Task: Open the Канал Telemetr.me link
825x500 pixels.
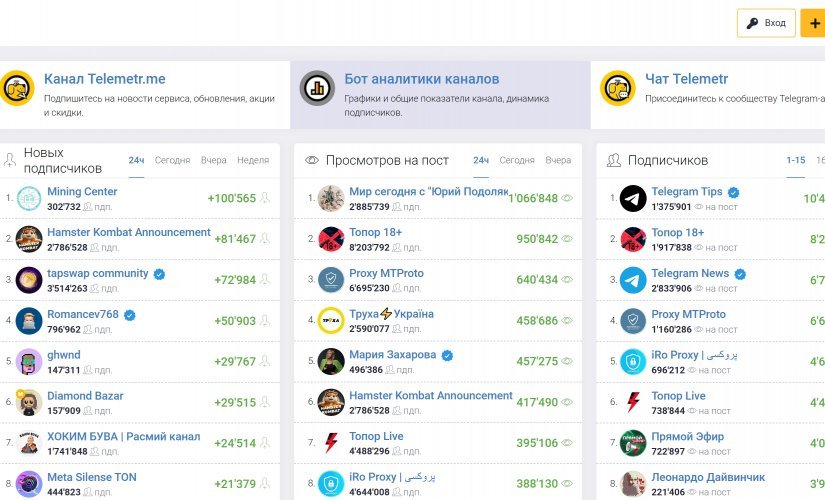Action: [105, 79]
